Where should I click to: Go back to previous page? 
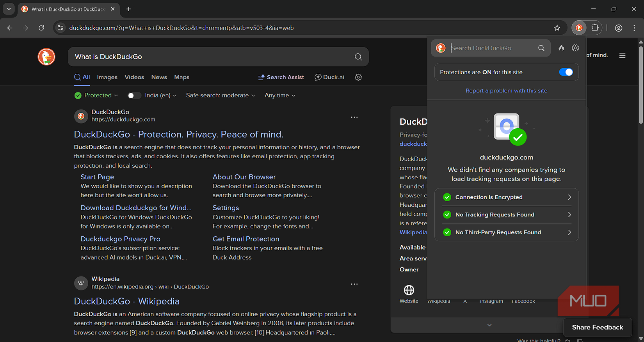coord(10,28)
